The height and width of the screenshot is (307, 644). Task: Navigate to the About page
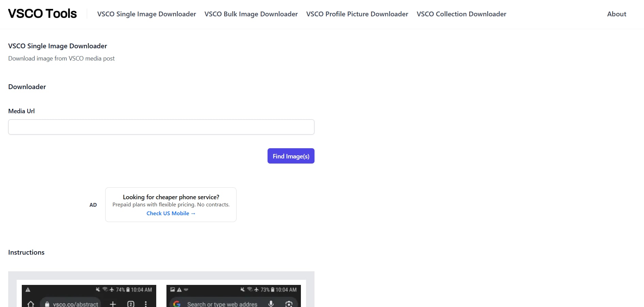[x=616, y=14]
